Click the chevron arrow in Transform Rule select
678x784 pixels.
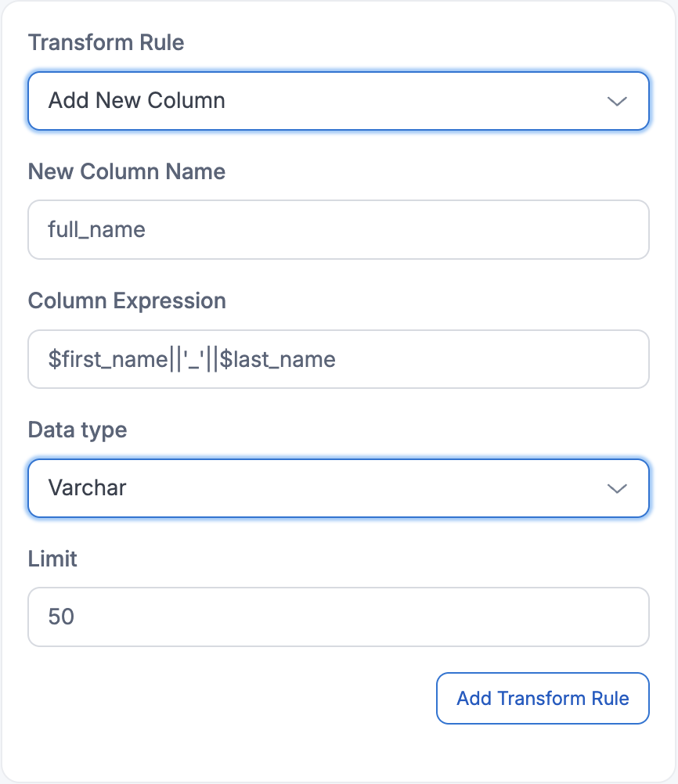pyautogui.click(x=617, y=101)
